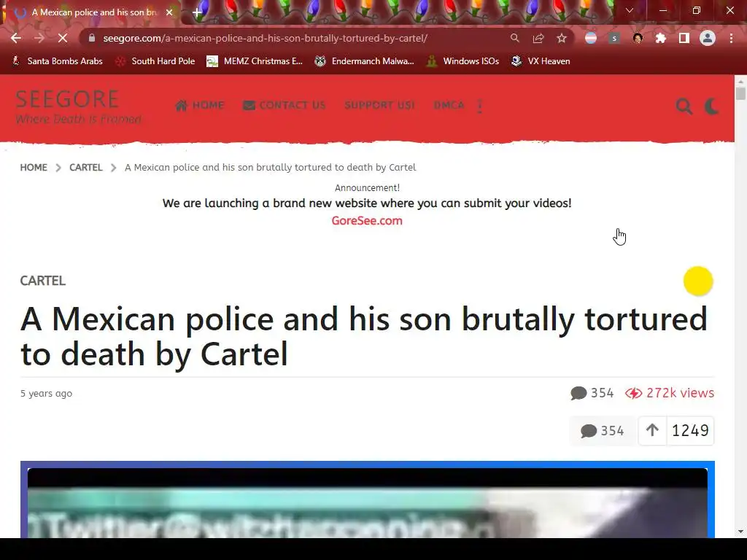Click CARTEL in the breadcrumb trail
Screen dimensions: 747x560
(86, 168)
